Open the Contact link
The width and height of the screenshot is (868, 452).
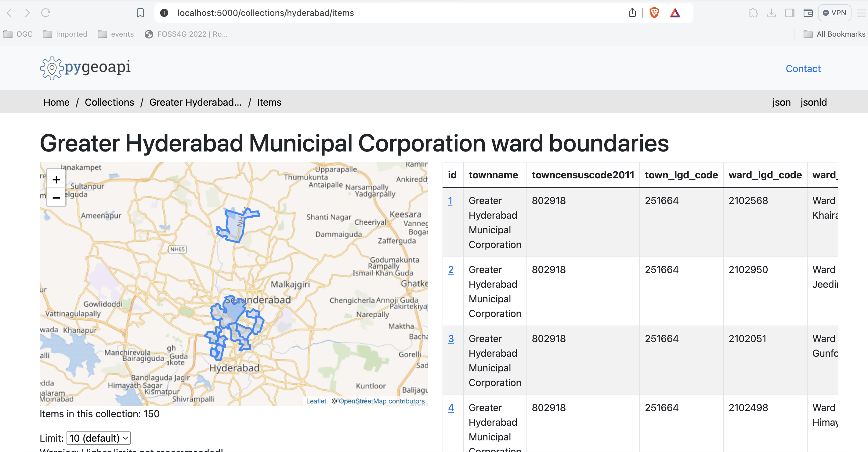click(x=803, y=69)
